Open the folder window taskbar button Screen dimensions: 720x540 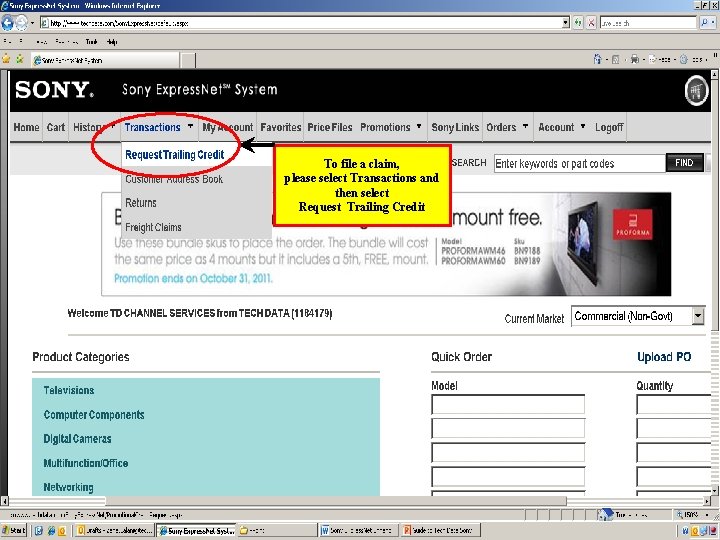[x=277, y=530]
